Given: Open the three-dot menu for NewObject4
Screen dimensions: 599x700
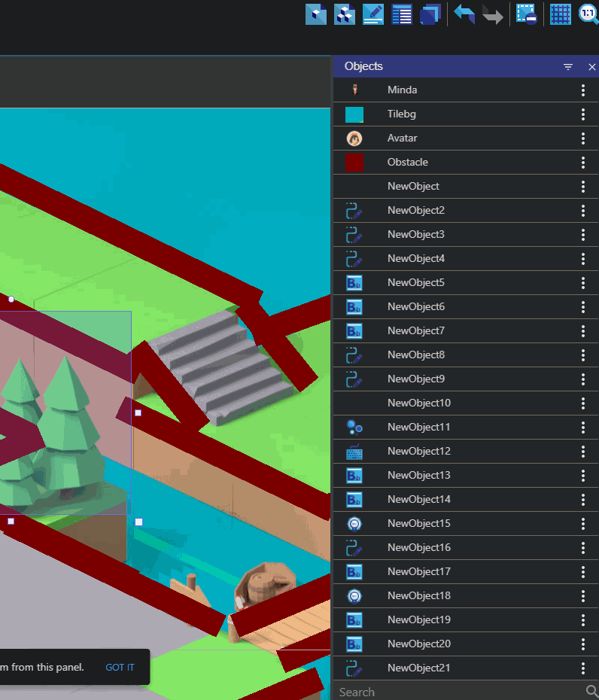Looking at the screenshot, I should point(583,259).
